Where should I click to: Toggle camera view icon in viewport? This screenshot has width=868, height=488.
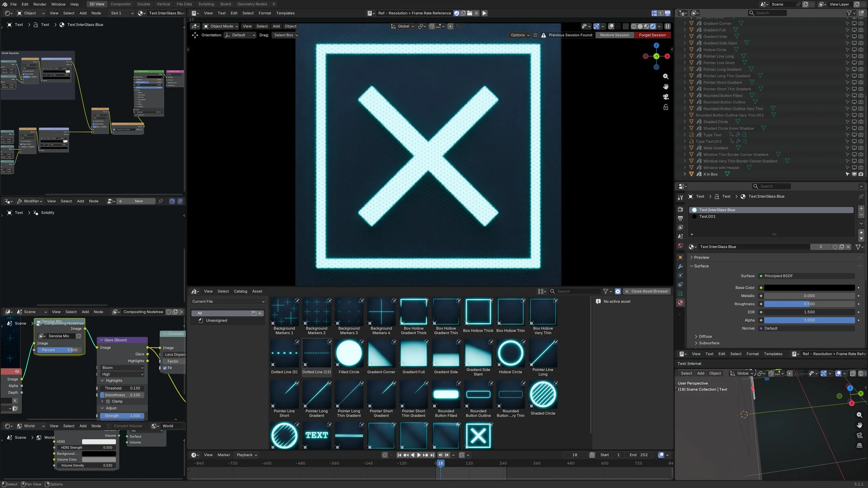tap(666, 97)
